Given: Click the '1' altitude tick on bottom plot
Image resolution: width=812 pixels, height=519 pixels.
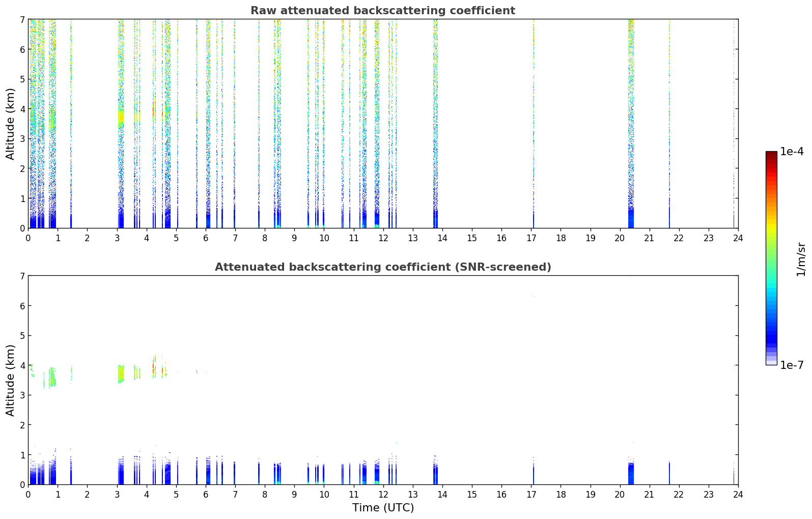Looking at the screenshot, I should (x=22, y=455).
